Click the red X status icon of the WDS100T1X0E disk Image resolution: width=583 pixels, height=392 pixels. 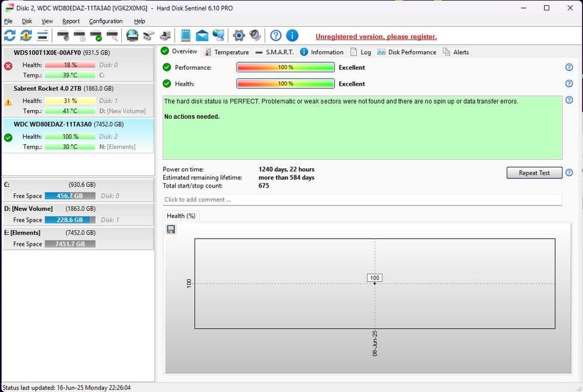point(8,66)
